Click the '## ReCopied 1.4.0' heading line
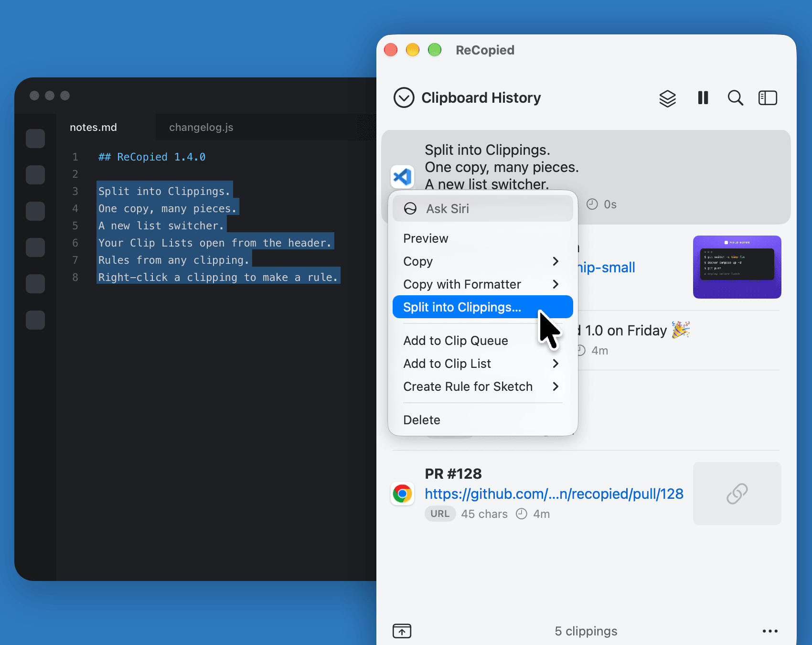 152,157
